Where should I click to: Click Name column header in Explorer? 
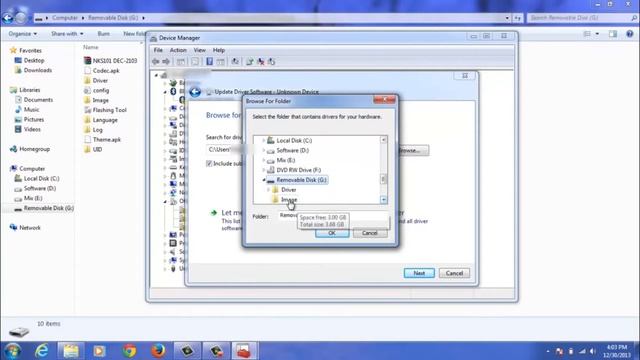[91, 47]
